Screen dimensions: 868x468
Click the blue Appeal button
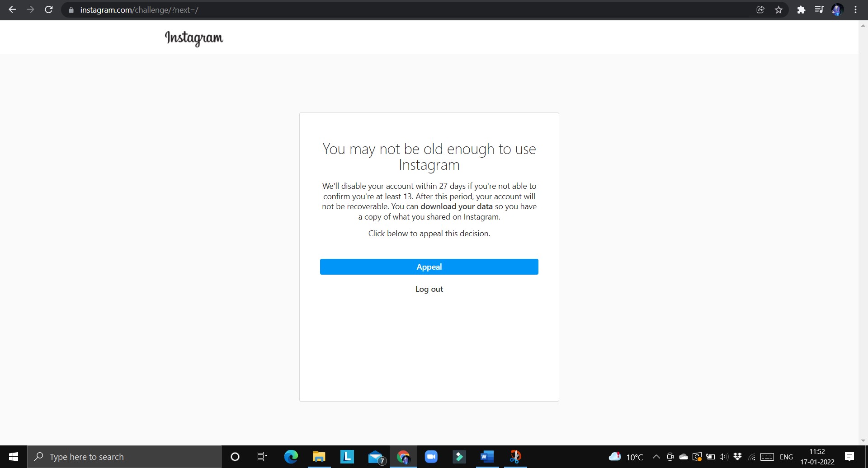coord(429,267)
